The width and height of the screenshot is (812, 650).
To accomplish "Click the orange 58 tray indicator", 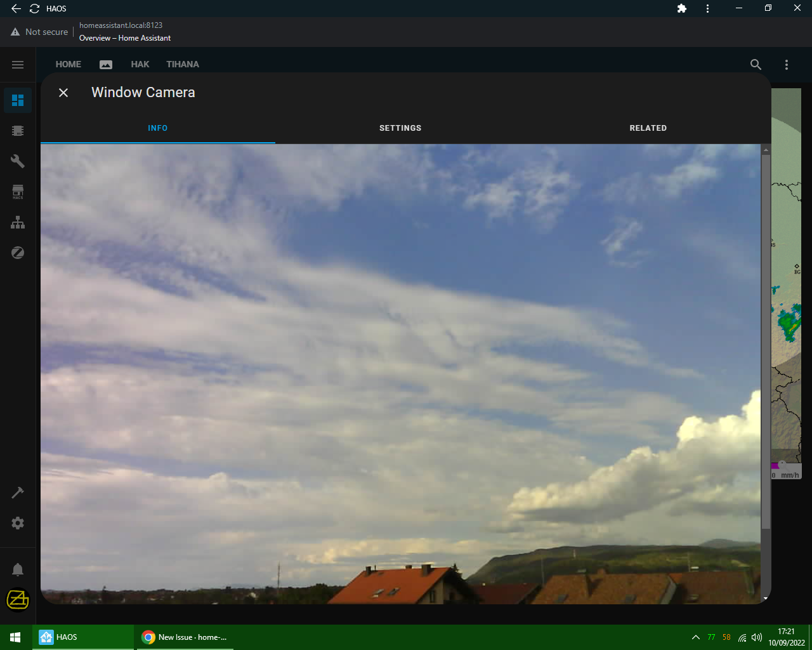I will (726, 637).
